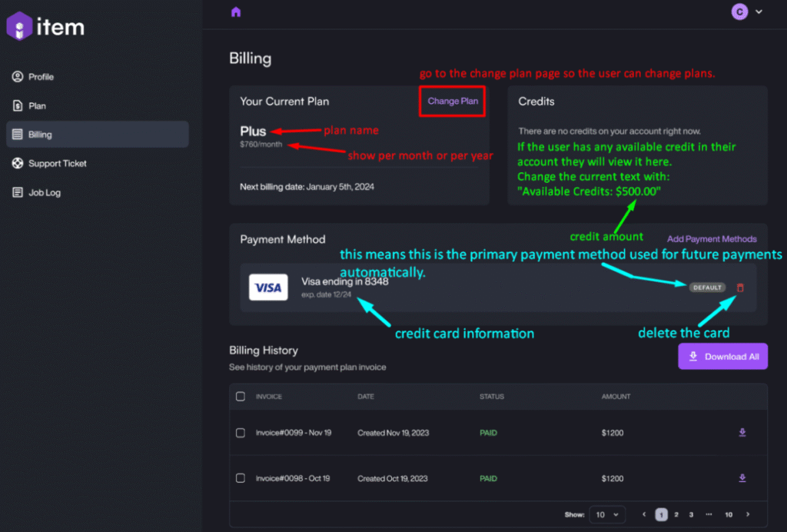Click the Change Plan link

coord(453,101)
